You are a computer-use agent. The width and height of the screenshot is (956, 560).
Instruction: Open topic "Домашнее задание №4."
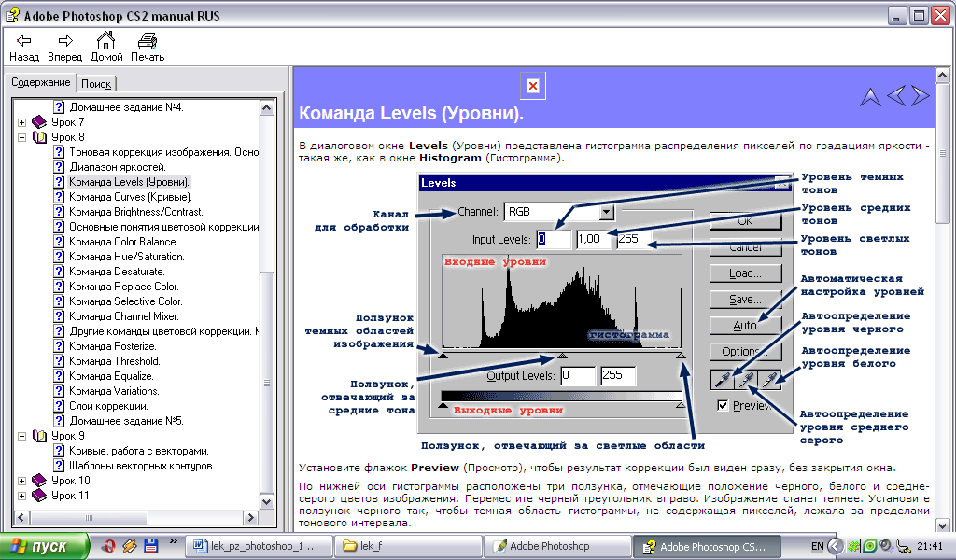pos(126,107)
